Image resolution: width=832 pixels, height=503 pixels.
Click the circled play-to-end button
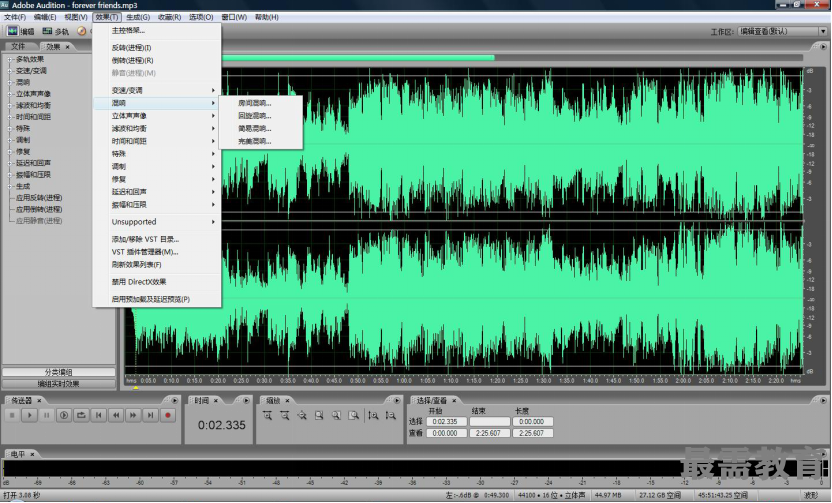[x=64, y=415]
